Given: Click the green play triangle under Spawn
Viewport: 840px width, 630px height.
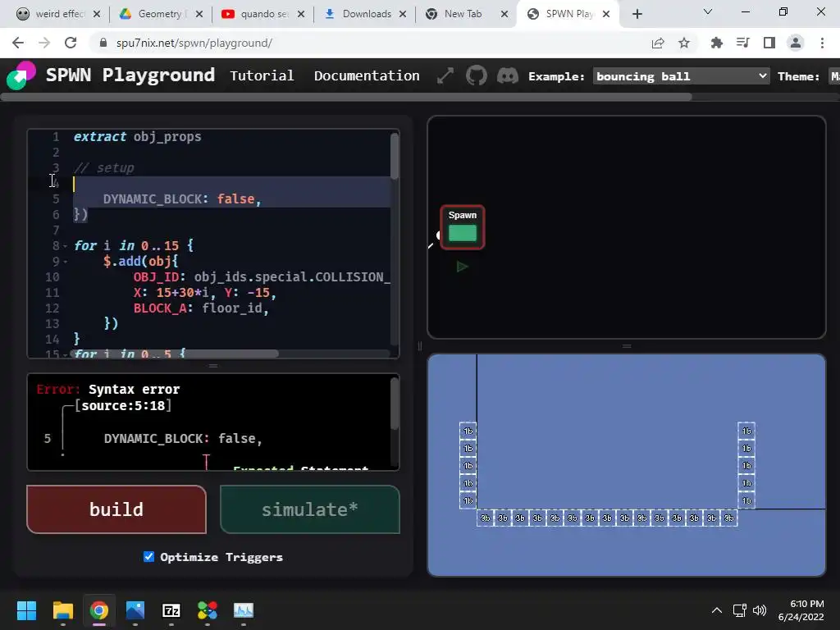Looking at the screenshot, I should coord(463,267).
